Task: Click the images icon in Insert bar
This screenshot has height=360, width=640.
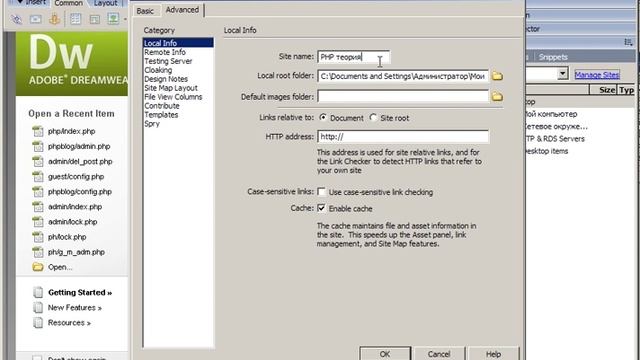Action: 113,19
